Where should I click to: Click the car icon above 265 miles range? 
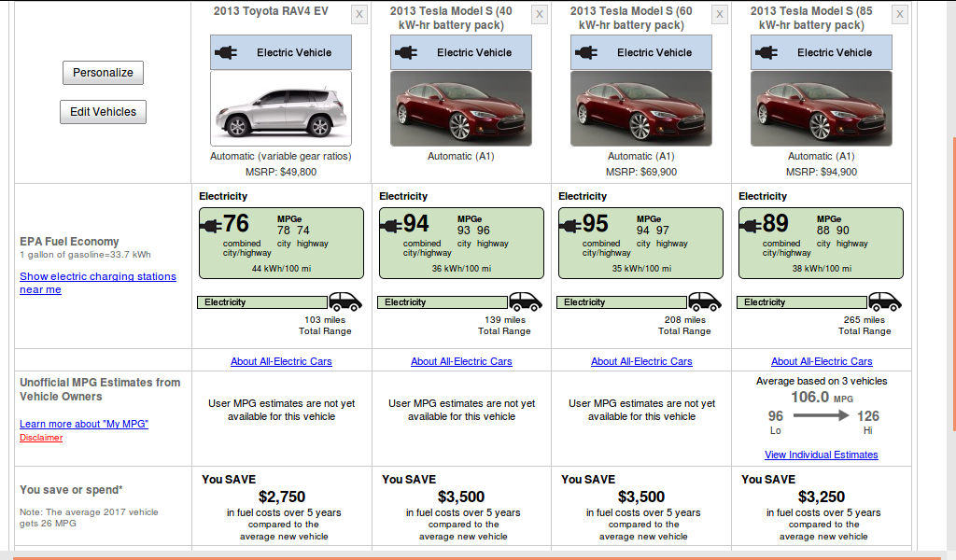(x=885, y=301)
